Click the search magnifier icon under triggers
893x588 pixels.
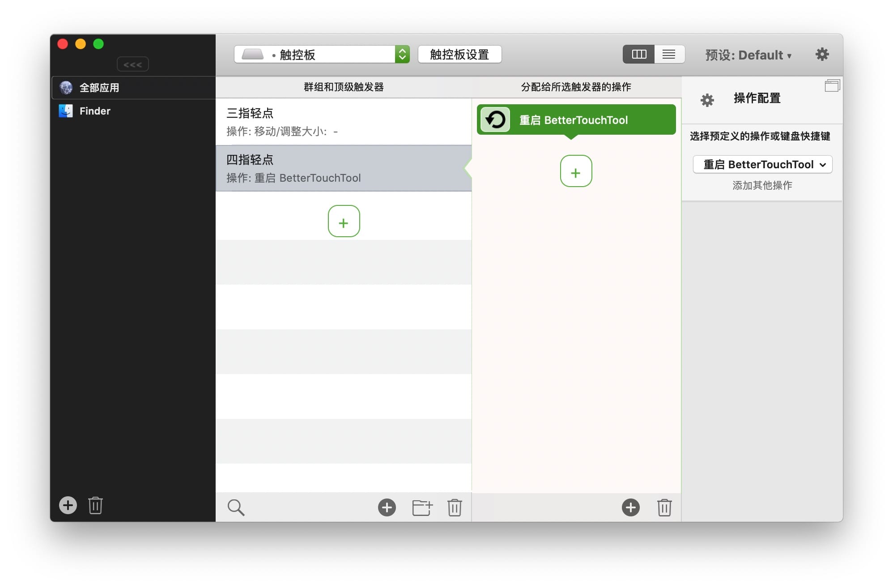tap(236, 507)
